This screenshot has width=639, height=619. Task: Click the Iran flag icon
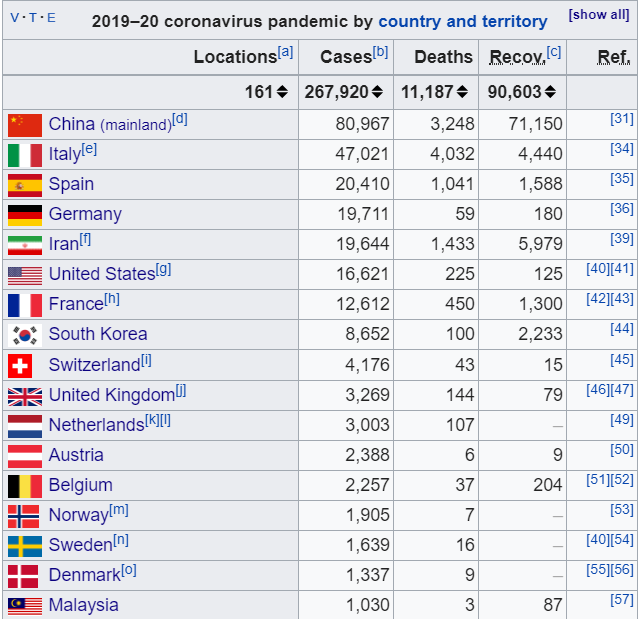25,245
